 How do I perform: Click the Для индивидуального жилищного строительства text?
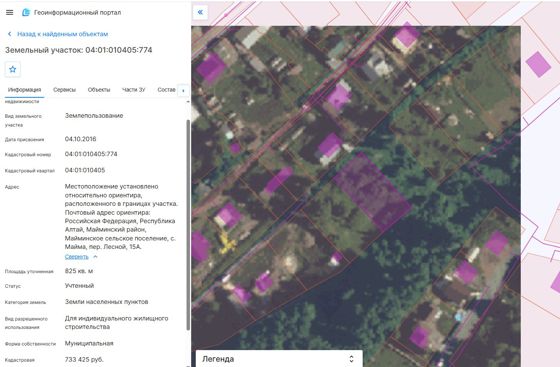(x=116, y=322)
